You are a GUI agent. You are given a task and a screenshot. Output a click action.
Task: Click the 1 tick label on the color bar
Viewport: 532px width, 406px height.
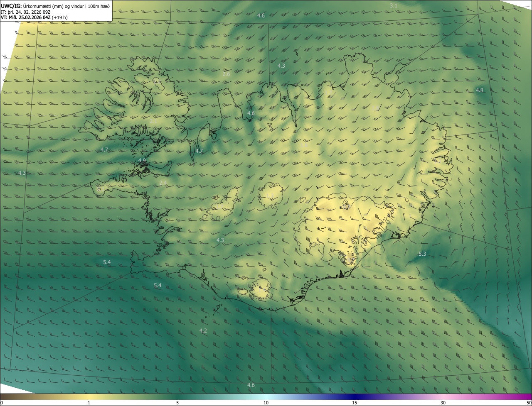coord(89,403)
